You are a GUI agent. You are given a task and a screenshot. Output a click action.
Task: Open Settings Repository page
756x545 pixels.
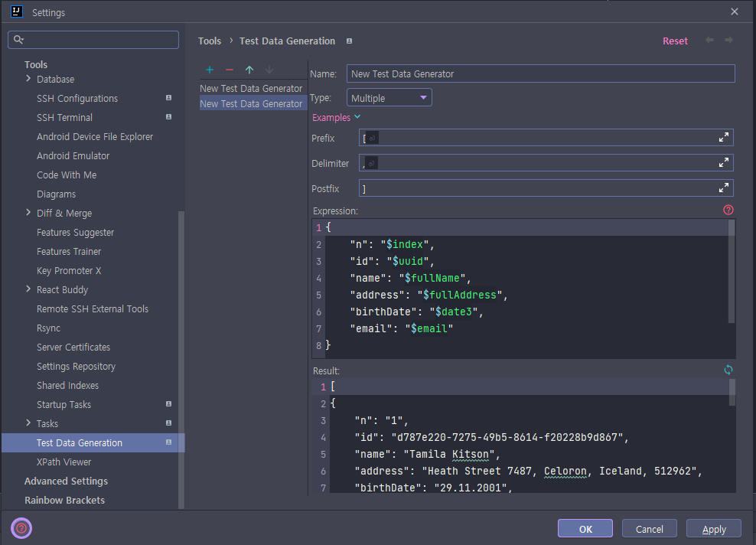pos(77,367)
